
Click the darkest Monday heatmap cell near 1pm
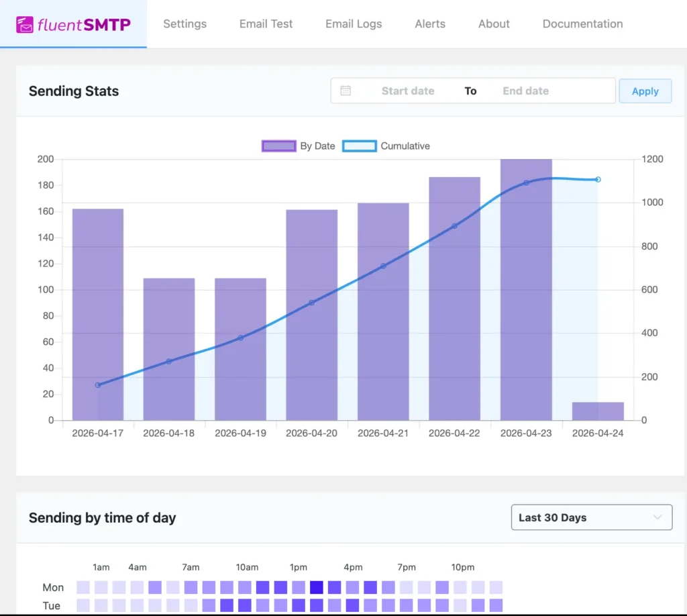click(x=315, y=586)
